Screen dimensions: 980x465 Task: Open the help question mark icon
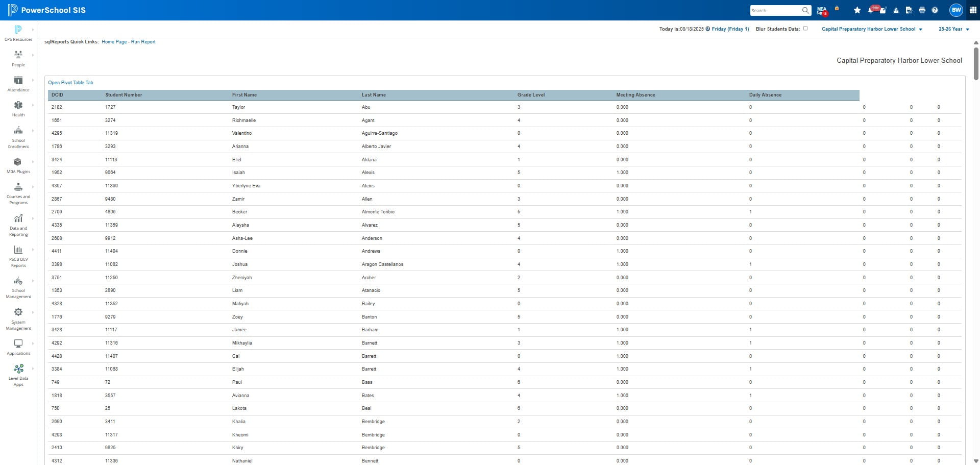(935, 10)
